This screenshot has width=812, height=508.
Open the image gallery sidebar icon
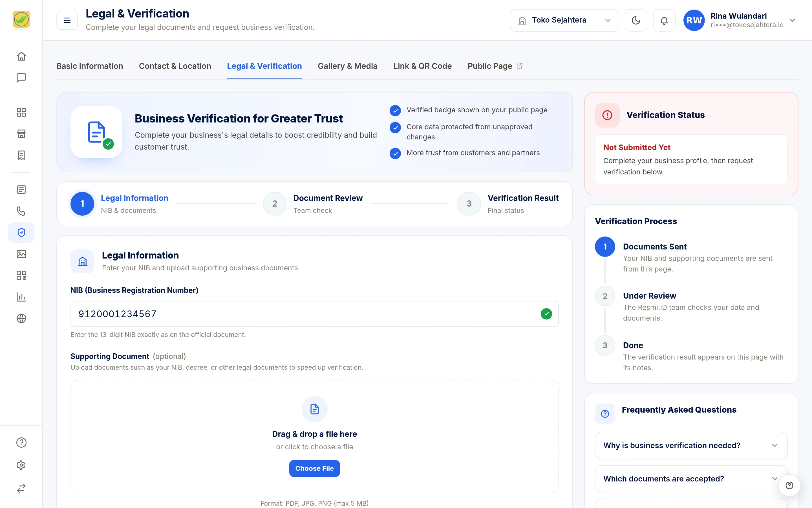[x=21, y=254]
